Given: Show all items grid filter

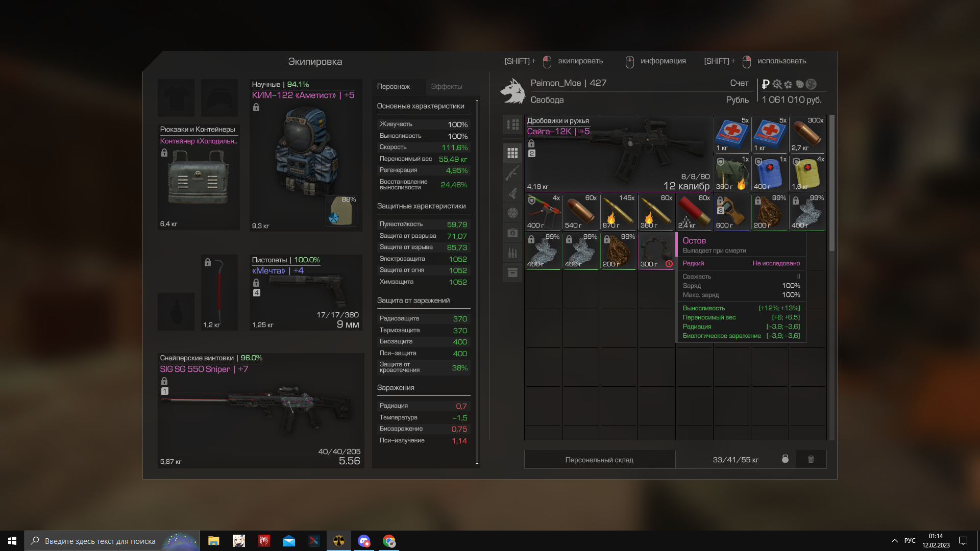Looking at the screenshot, I should (x=512, y=153).
